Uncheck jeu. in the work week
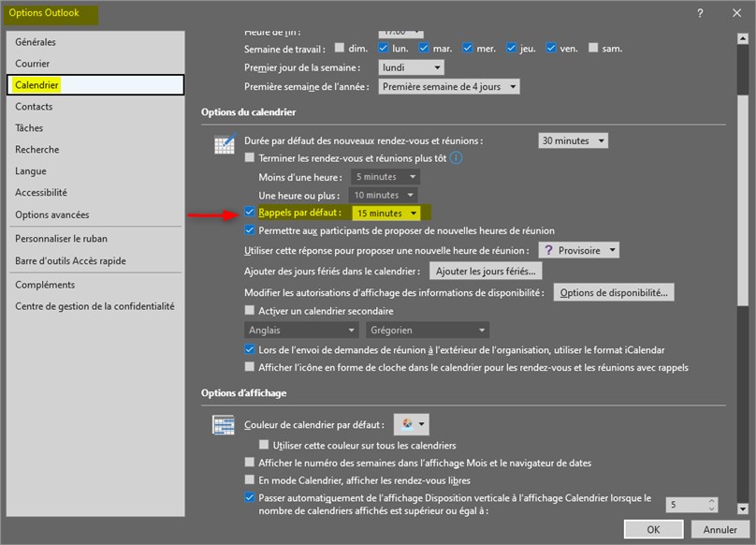Screen dimensions: 756x545 click(x=511, y=48)
